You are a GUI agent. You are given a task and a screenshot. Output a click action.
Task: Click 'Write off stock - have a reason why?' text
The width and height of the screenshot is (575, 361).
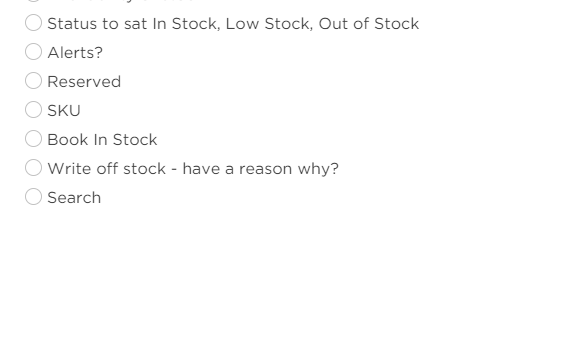pyautogui.click(x=193, y=169)
